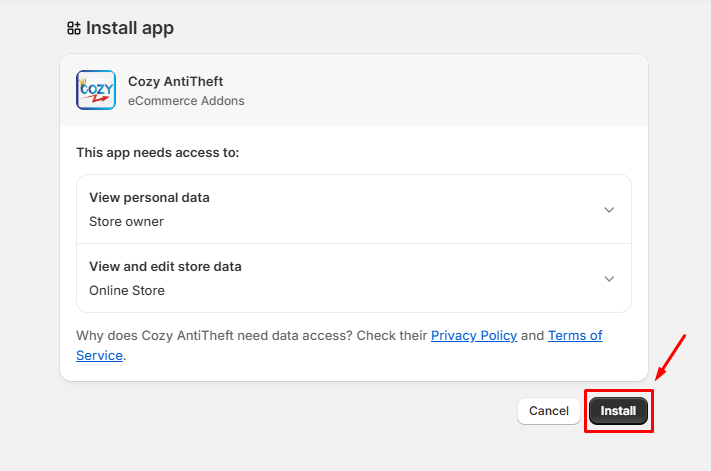Click the Install app grid icon
The height and width of the screenshot is (471, 711).
74,28
